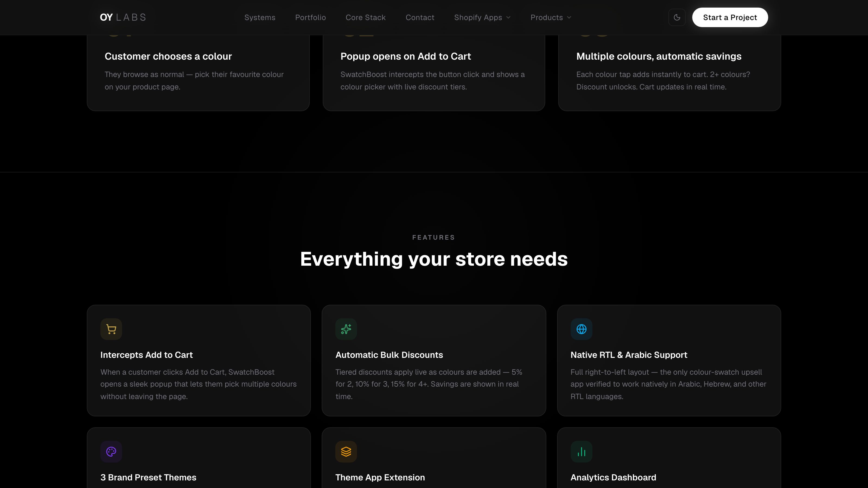868x488 pixels.
Task: Go to the Systems nav item
Action: (260, 18)
